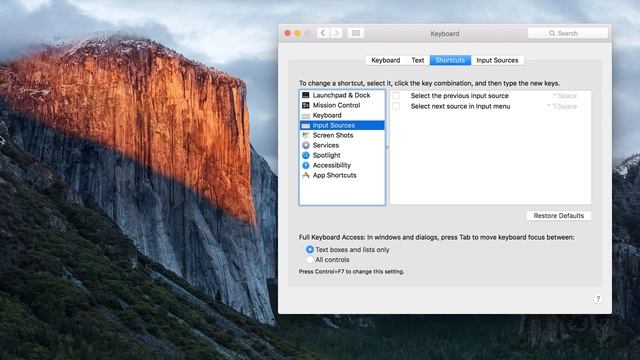The height and width of the screenshot is (360, 640).
Task: Switch to the Text tab
Action: (418, 60)
